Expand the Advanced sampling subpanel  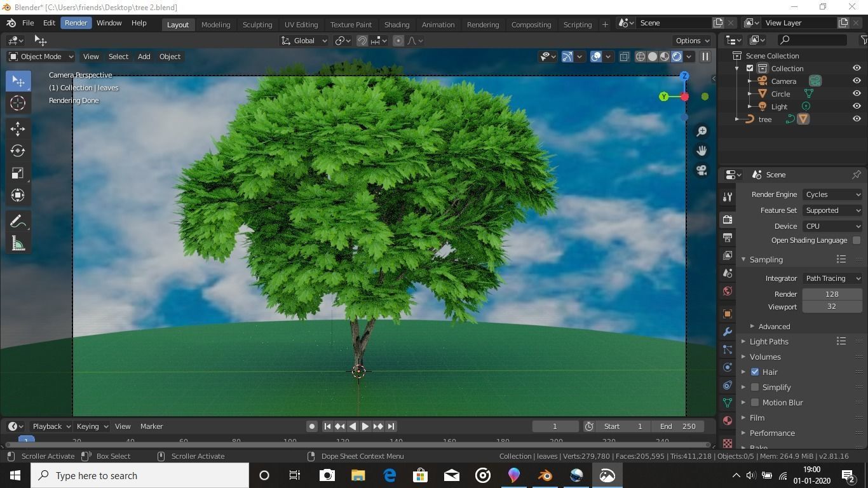pyautogui.click(x=774, y=327)
